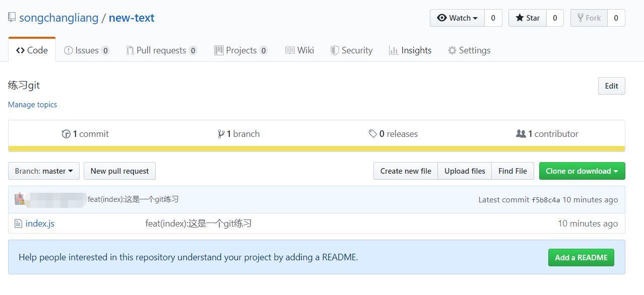This screenshot has height=295, width=644.
Task: Click the contributors people icon
Action: (x=521, y=134)
